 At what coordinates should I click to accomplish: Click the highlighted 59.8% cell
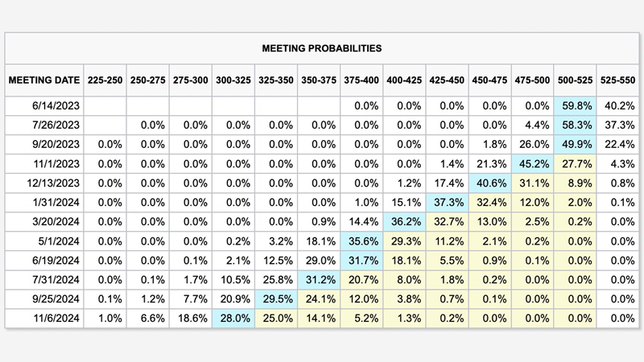click(x=575, y=105)
